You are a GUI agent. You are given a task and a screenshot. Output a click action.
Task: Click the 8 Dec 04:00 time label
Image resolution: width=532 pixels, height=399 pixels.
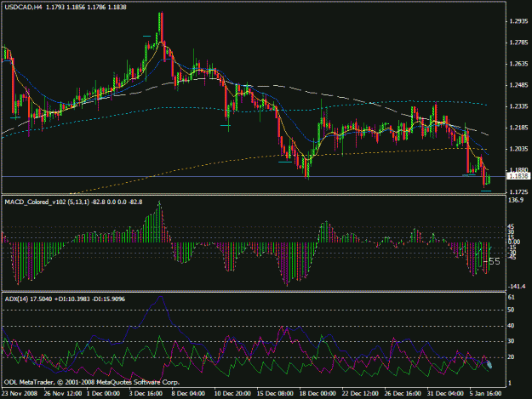pyautogui.click(x=188, y=394)
